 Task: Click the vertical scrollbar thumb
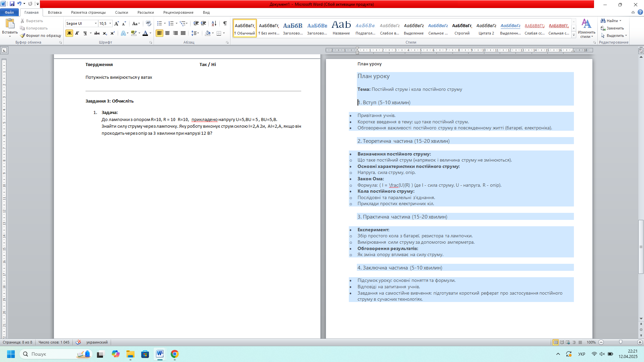click(641, 247)
